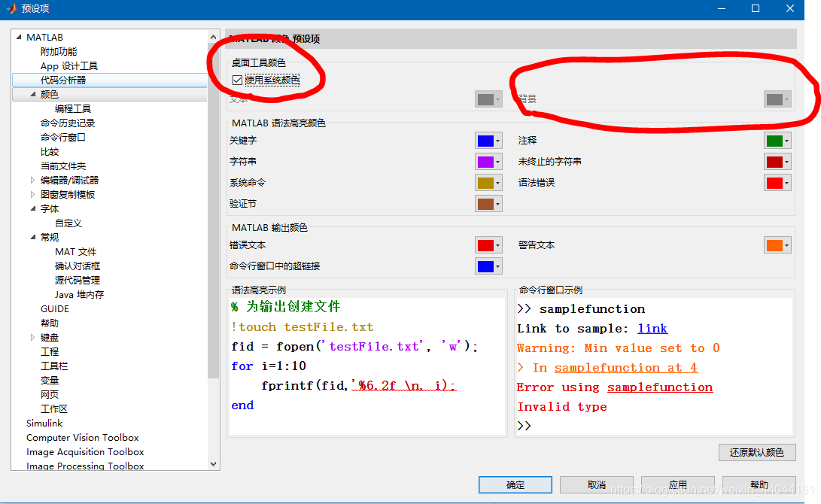Open the 警告文本 orange color swatch
821x504 pixels.
(777, 245)
